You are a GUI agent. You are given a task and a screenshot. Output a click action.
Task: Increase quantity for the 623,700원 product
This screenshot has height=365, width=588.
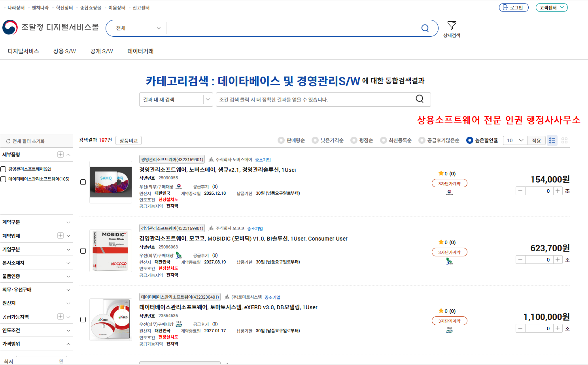(x=558, y=260)
